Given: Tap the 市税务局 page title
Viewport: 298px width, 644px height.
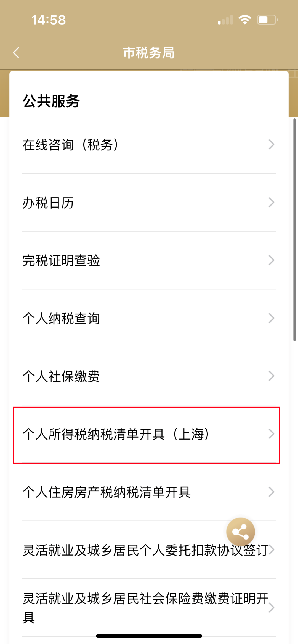Looking at the screenshot, I should pos(149,53).
